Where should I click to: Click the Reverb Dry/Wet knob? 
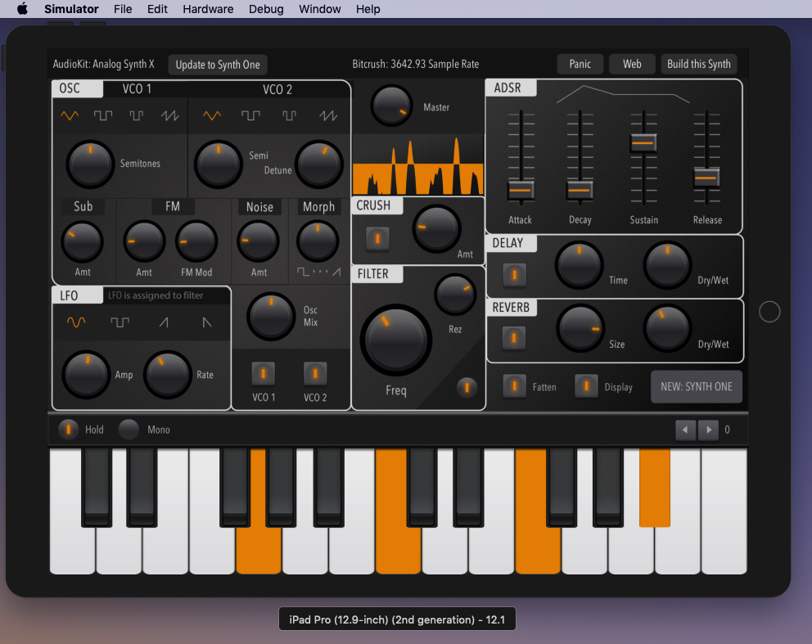667,329
